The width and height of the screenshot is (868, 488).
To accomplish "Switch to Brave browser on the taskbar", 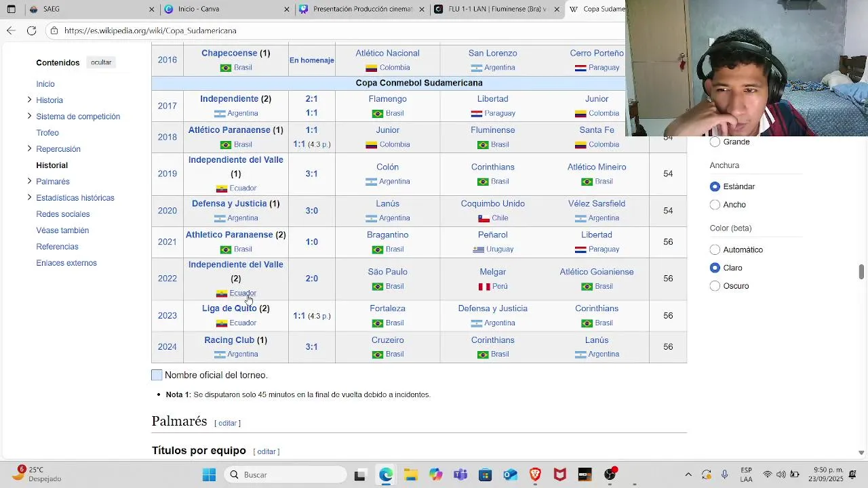I will pos(535,474).
